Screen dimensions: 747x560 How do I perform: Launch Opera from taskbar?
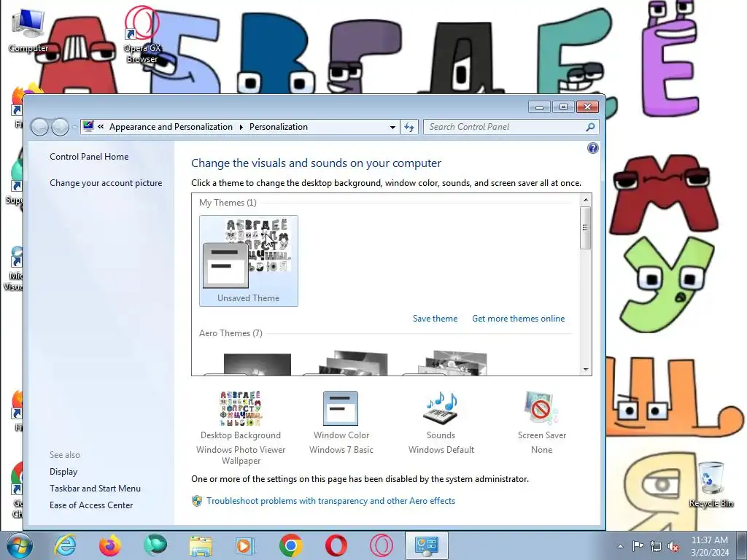[336, 545]
